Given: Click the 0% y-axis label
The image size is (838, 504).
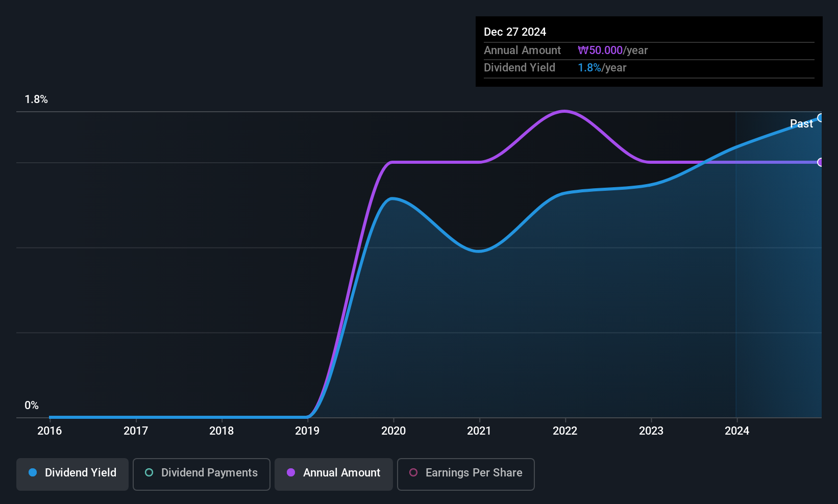Looking at the screenshot, I should pos(32,406).
